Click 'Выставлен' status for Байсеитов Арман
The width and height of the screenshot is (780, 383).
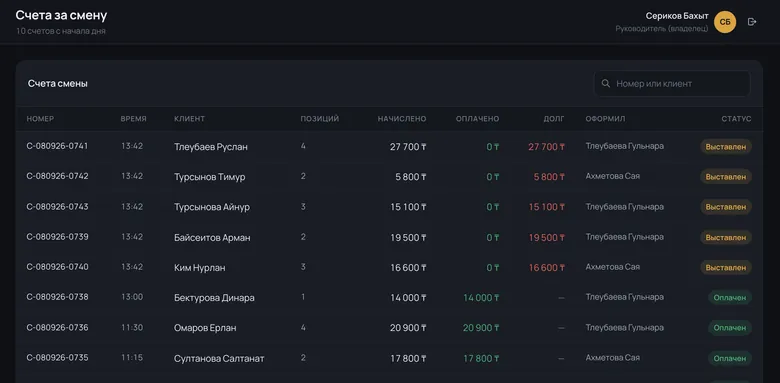(x=726, y=237)
